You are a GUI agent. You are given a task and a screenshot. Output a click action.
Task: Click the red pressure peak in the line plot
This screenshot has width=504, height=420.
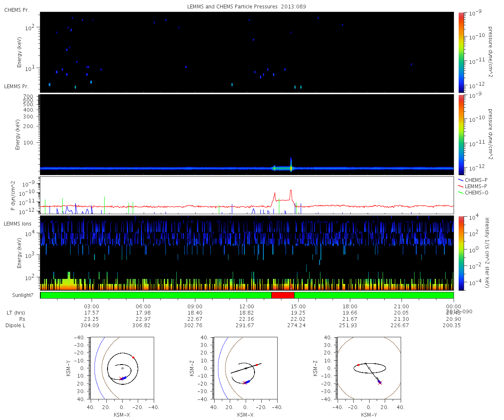pyautogui.click(x=291, y=191)
